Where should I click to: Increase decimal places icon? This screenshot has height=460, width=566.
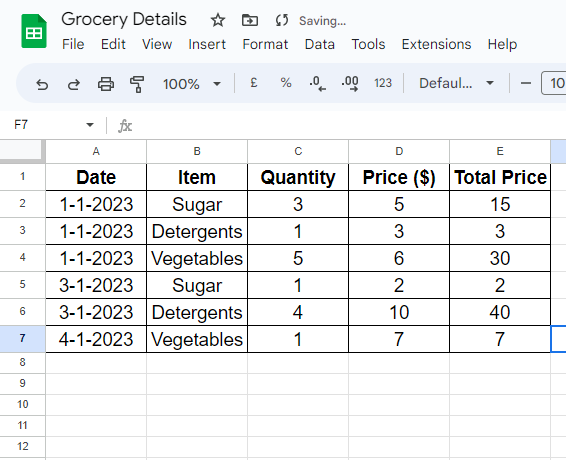[350, 83]
